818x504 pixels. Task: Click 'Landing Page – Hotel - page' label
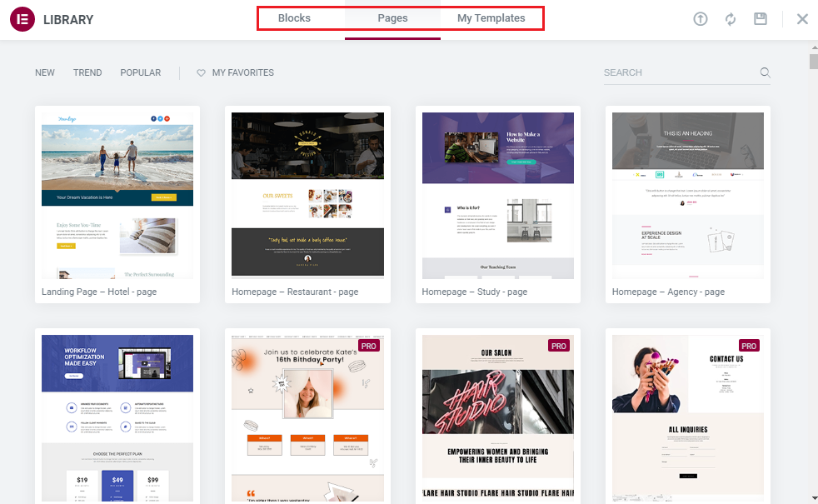[x=99, y=292]
